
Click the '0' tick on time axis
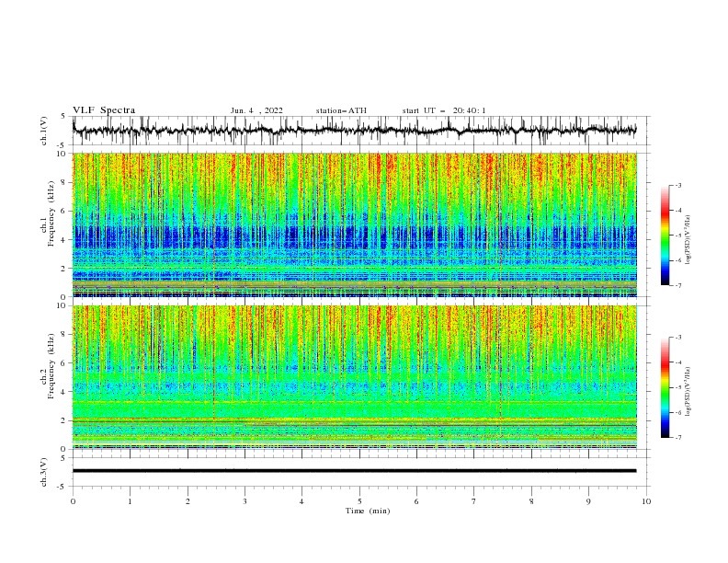click(x=73, y=501)
